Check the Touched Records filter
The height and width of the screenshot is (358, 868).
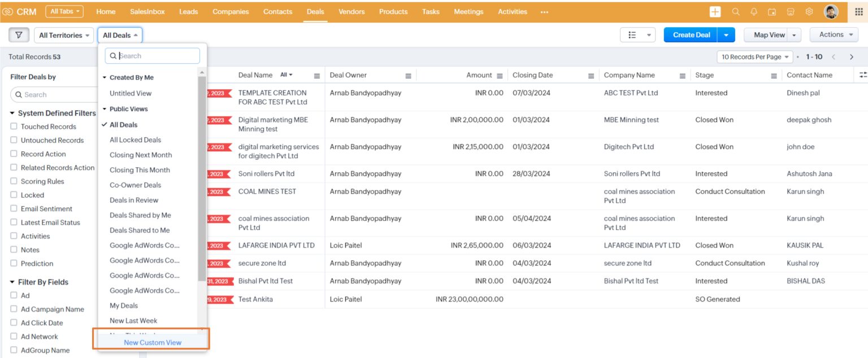tap(14, 126)
